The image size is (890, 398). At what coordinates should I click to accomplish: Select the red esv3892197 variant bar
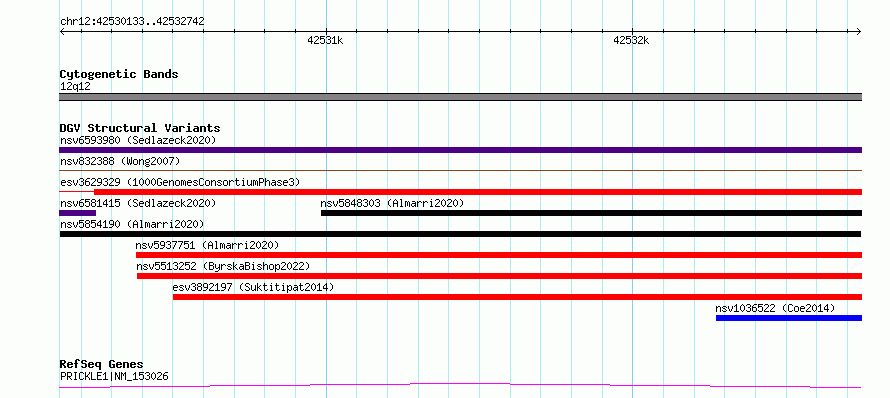(x=517, y=297)
